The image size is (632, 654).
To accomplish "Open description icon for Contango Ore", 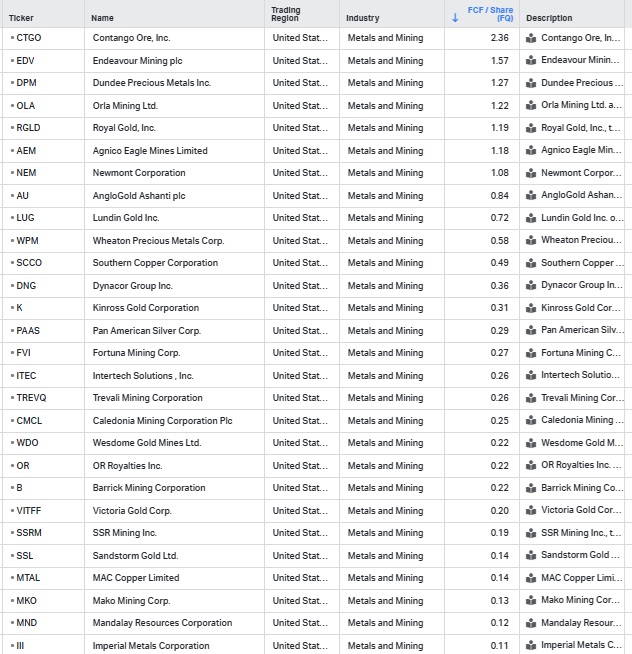I will coord(531,38).
